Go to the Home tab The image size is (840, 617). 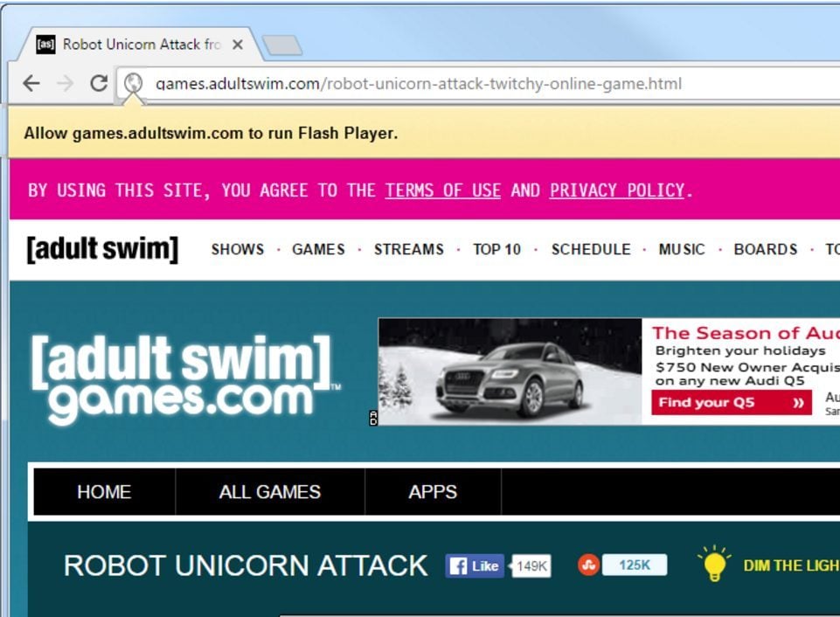tap(104, 492)
